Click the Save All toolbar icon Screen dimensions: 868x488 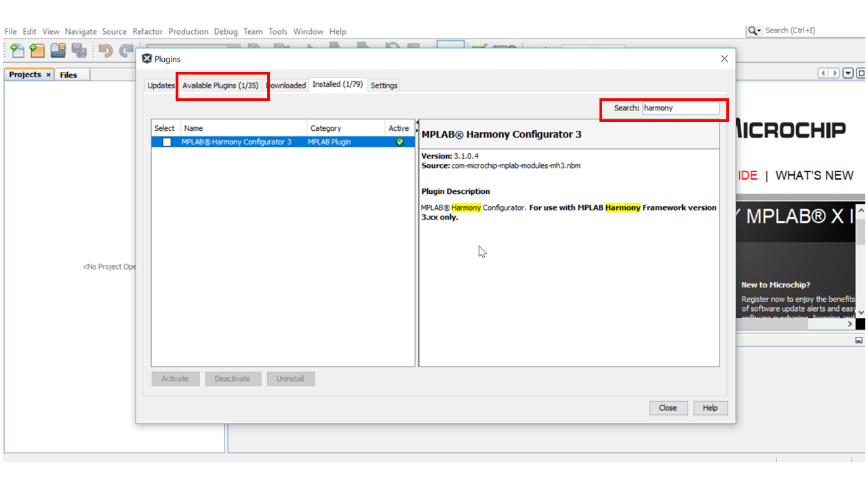79,51
